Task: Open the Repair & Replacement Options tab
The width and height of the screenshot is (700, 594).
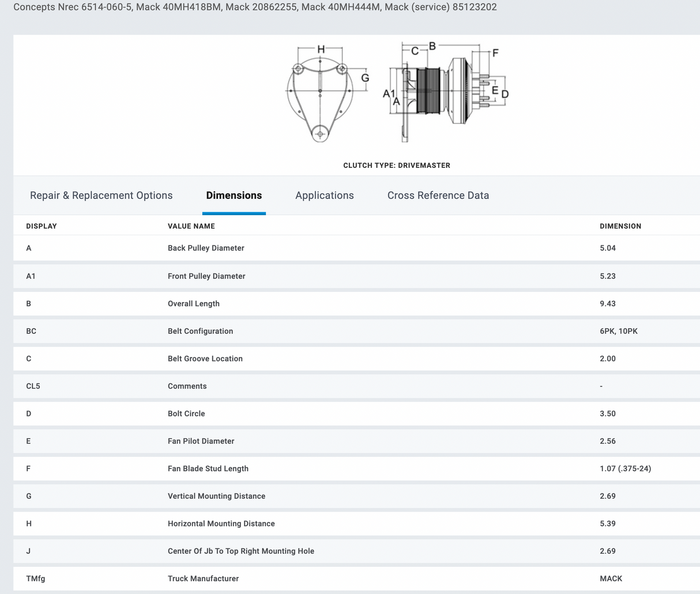Action: coord(101,196)
